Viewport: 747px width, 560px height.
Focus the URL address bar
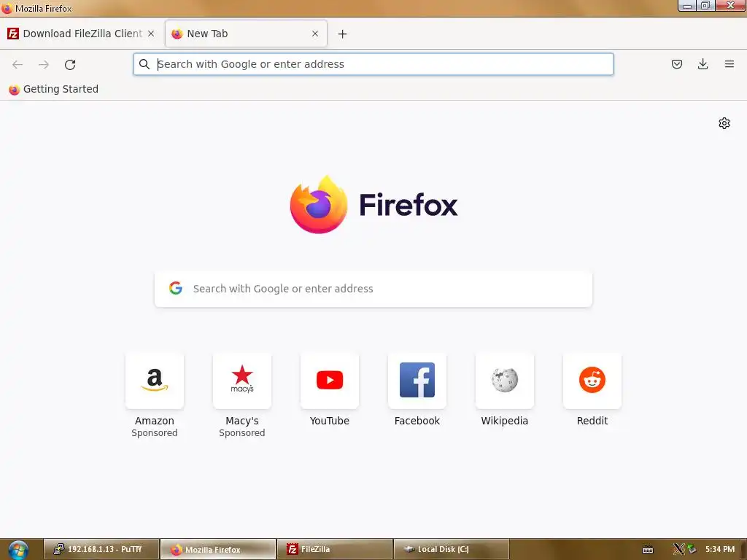click(x=373, y=64)
